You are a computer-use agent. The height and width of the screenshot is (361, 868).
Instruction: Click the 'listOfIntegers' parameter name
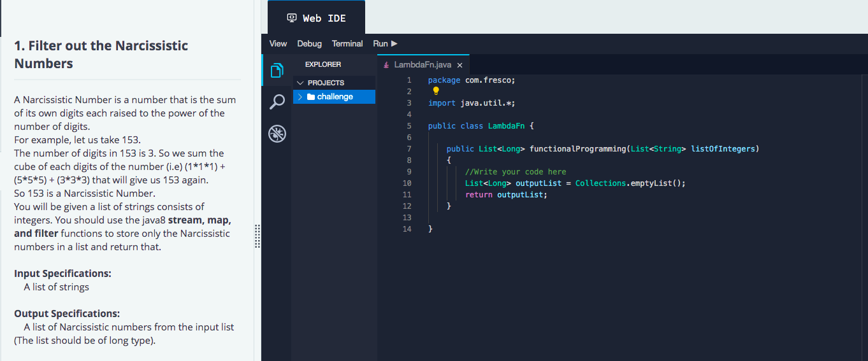tap(723, 149)
